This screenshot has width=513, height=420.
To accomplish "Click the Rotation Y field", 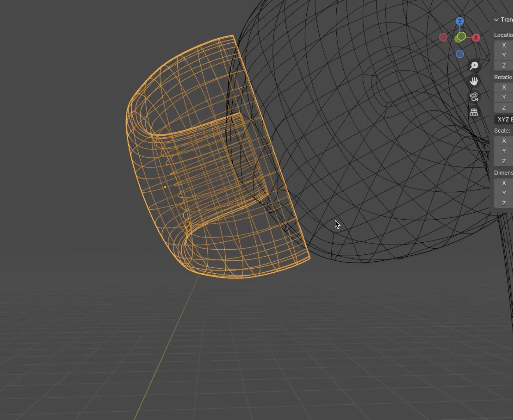I will (504, 97).
